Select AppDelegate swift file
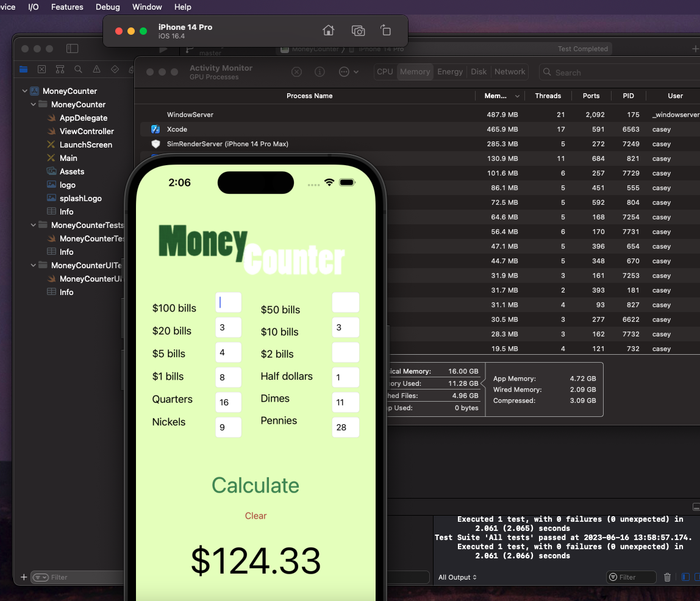Image resolution: width=700 pixels, height=601 pixels. coord(84,118)
